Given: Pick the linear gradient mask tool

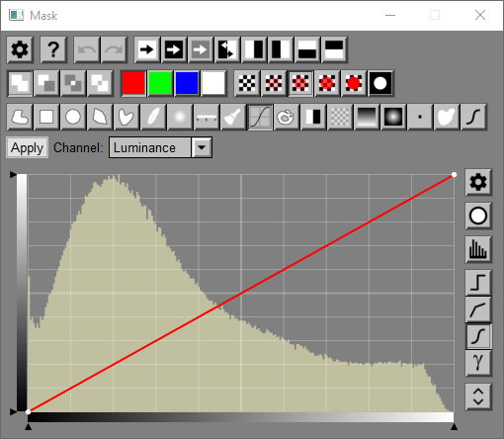Looking at the screenshot, I should point(367,117).
